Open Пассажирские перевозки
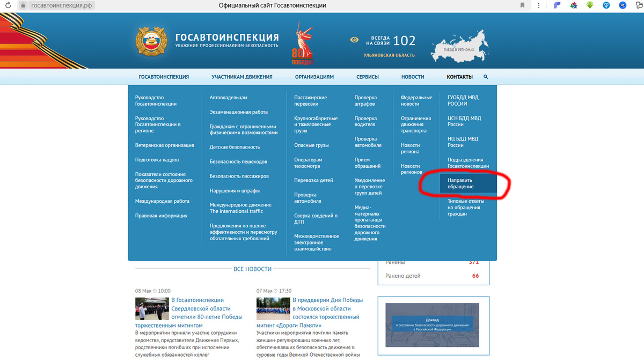Viewport: 644px width, 362px height. [310, 101]
